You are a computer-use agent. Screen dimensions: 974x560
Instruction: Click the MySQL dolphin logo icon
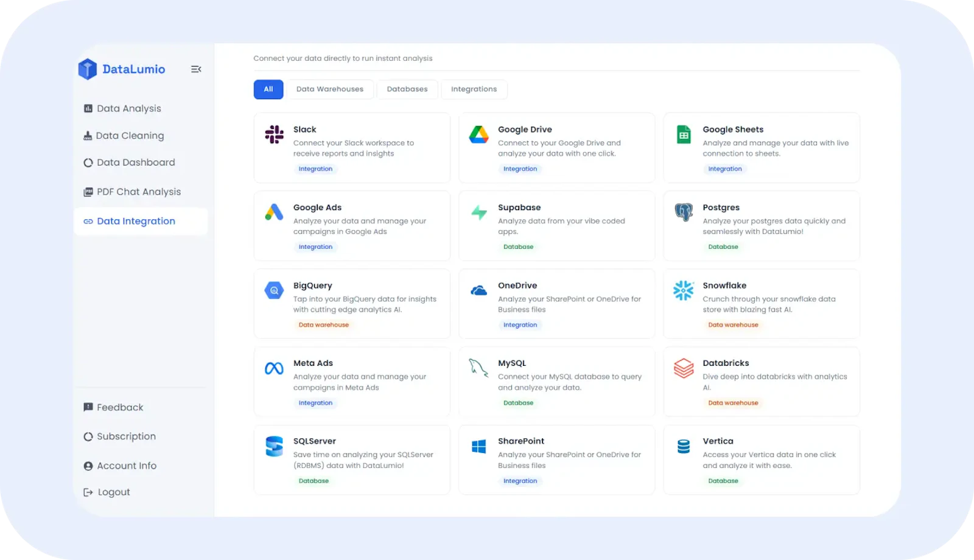pyautogui.click(x=478, y=368)
